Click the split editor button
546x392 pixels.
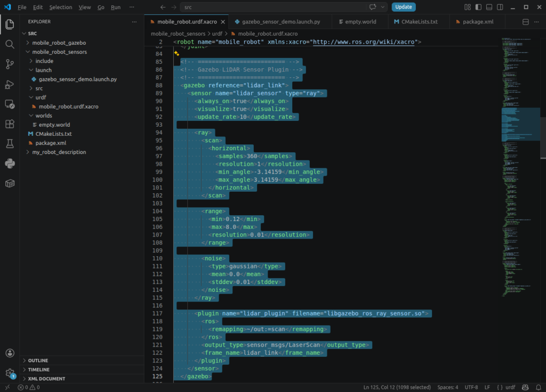click(525, 21)
